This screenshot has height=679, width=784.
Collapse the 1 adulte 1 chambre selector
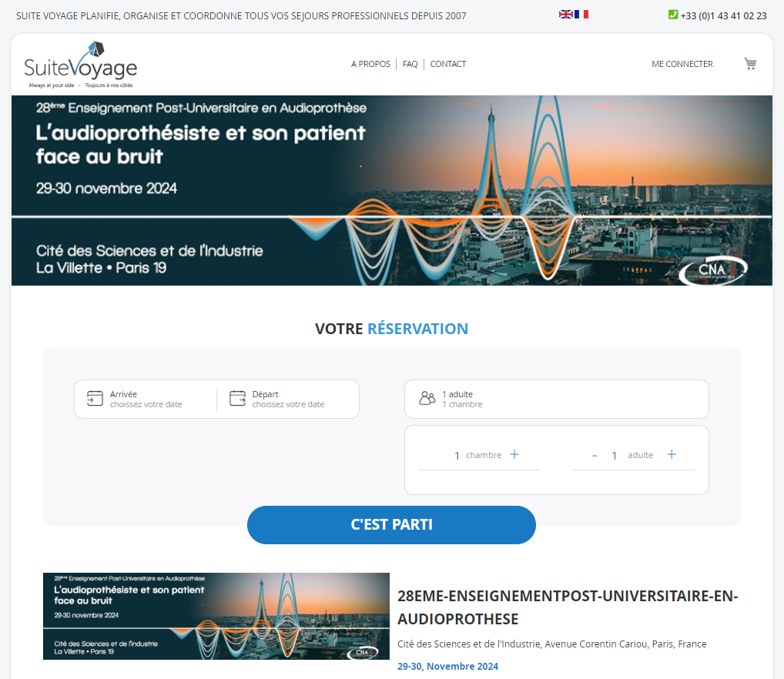click(x=557, y=400)
